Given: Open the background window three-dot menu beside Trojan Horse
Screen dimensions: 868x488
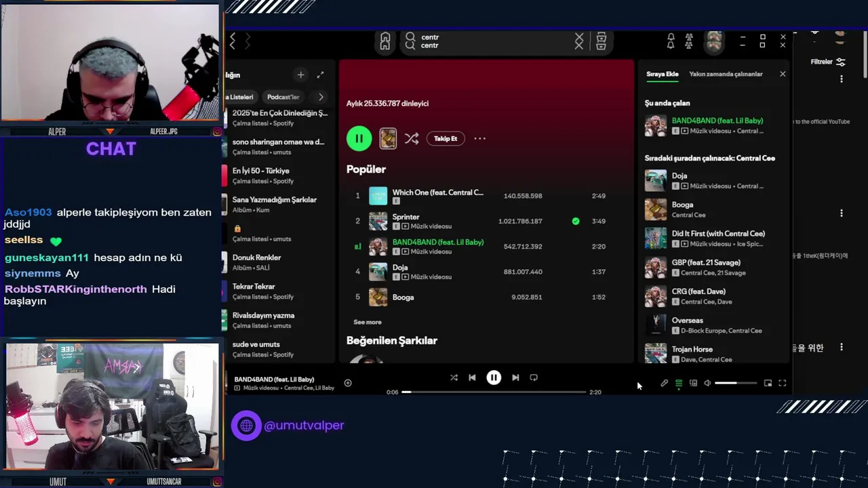Looking at the screenshot, I should tap(842, 347).
